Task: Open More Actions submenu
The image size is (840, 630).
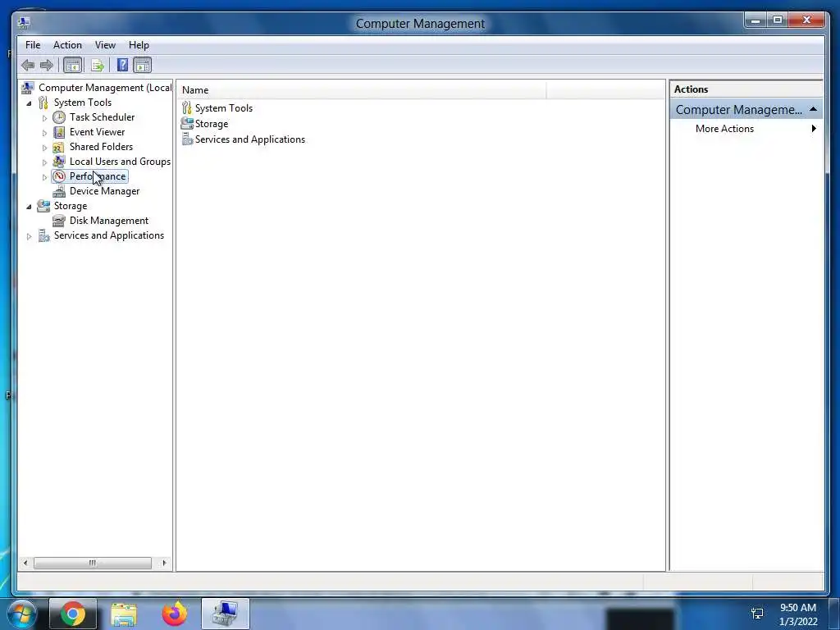Action: pos(746,129)
